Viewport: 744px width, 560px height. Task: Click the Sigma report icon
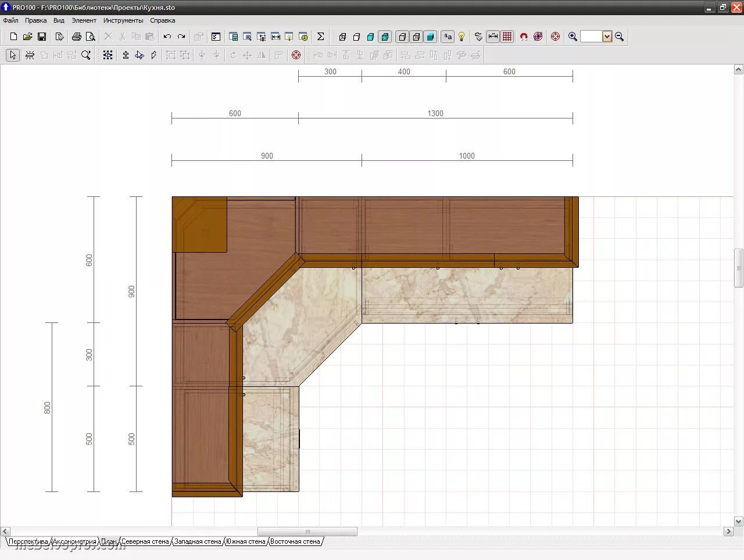[320, 37]
